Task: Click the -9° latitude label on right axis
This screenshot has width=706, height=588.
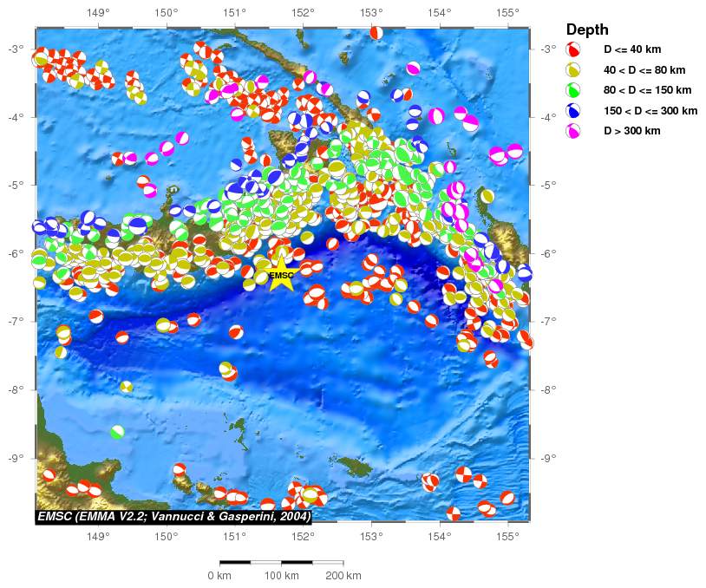Action: tap(547, 457)
